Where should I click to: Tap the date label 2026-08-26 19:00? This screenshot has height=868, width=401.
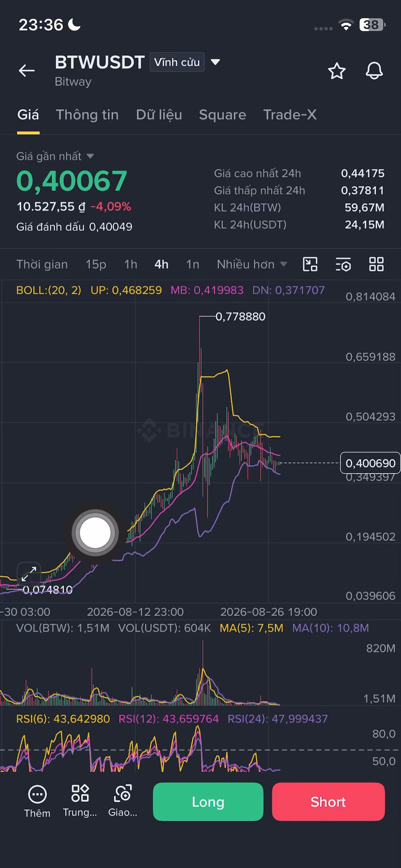point(269,612)
